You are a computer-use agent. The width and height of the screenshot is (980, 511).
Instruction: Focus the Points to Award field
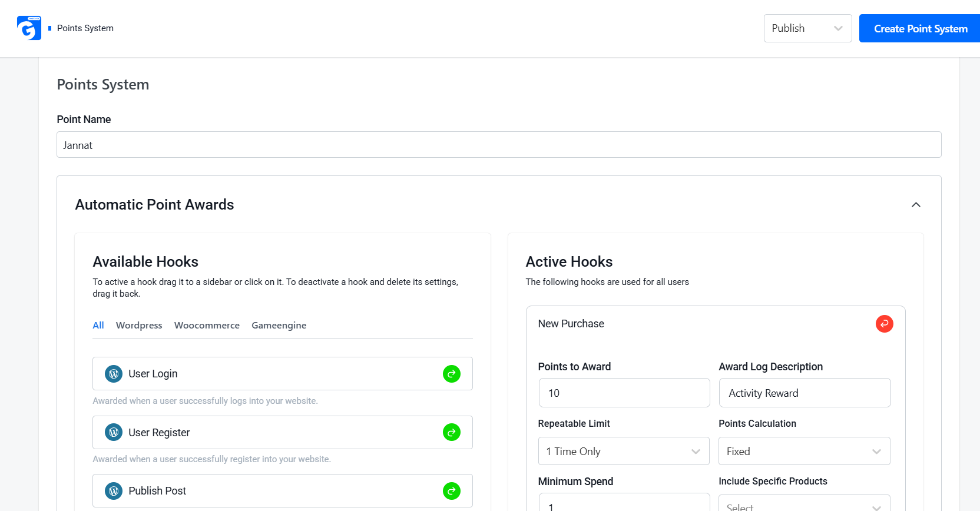pyautogui.click(x=624, y=393)
